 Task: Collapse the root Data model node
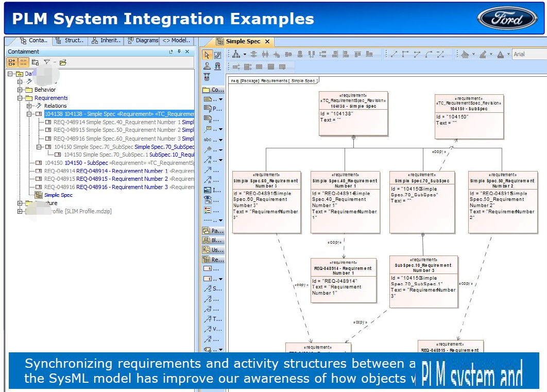[10, 74]
